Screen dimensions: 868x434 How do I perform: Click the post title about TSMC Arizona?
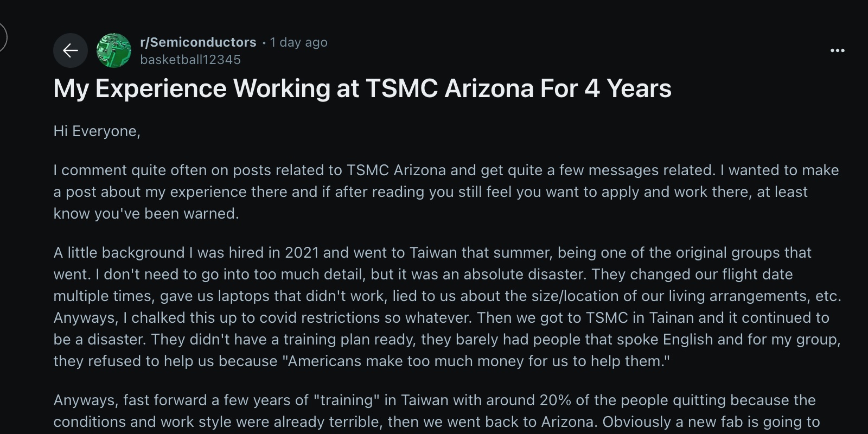click(362, 88)
